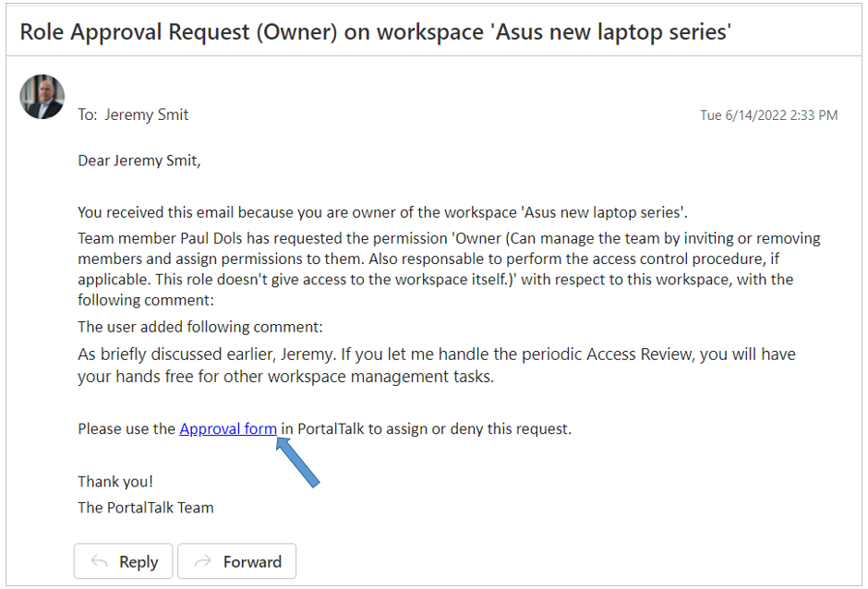Click 'The PortalTalk Team' signature

146,508
